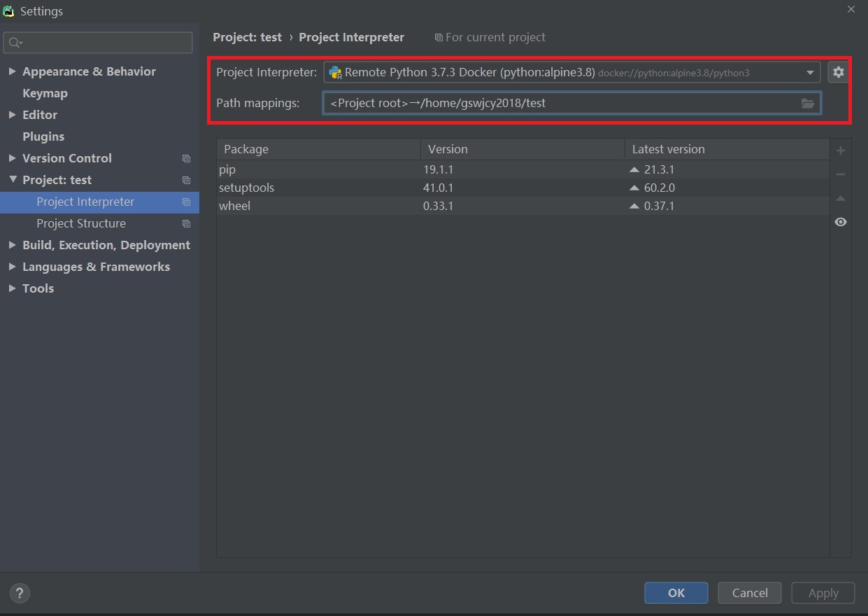Expand the Editor section
This screenshot has height=616, width=868.
(12, 115)
